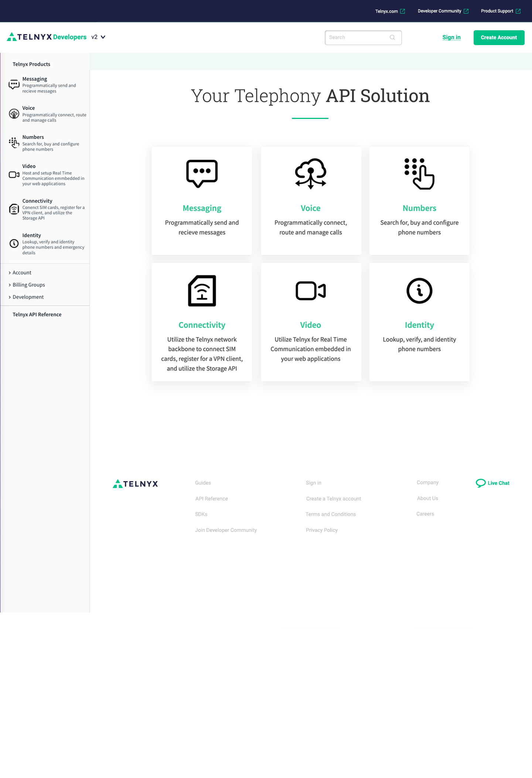Open the Privacy Policy footer link
This screenshot has height=778, width=532.
pyautogui.click(x=321, y=530)
